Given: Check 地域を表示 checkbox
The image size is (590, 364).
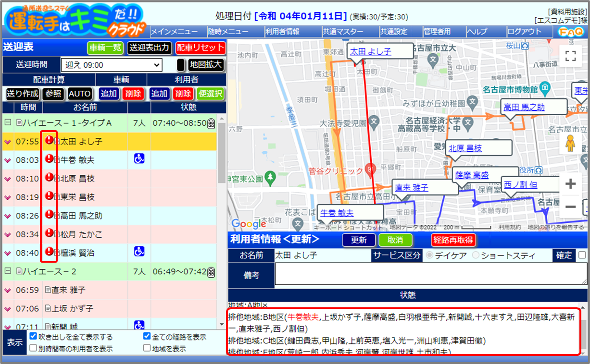Looking at the screenshot, I should coord(147,348).
